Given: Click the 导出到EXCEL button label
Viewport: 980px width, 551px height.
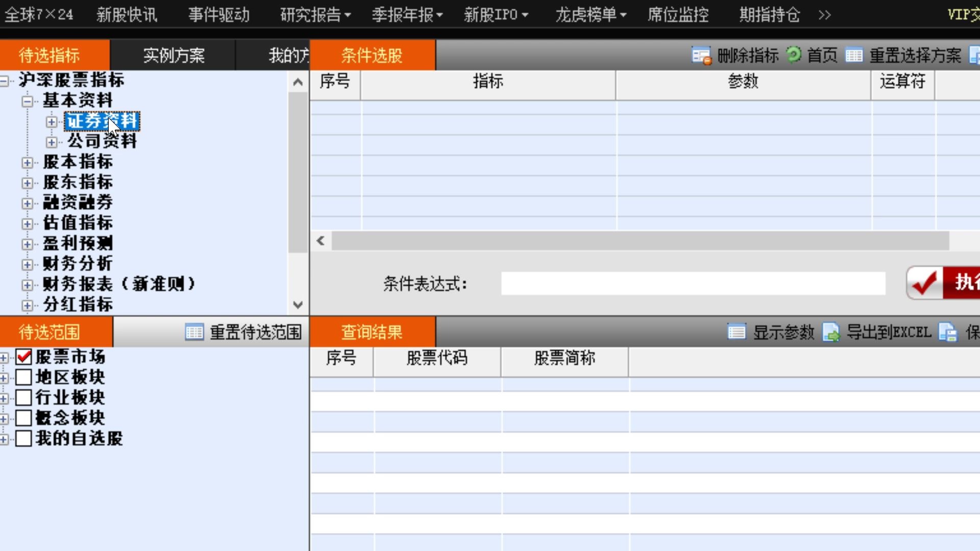Looking at the screenshot, I should click(889, 332).
